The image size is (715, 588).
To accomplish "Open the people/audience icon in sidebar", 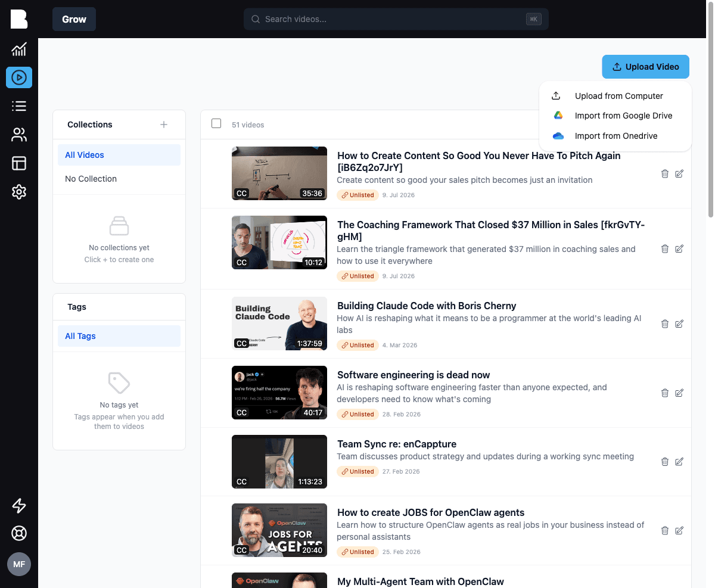I will point(19,135).
